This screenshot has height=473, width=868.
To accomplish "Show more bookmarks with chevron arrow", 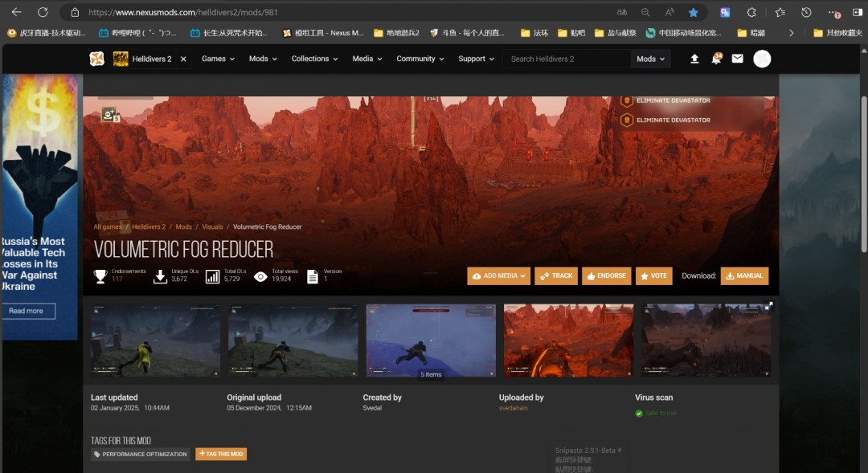I will click(x=791, y=33).
